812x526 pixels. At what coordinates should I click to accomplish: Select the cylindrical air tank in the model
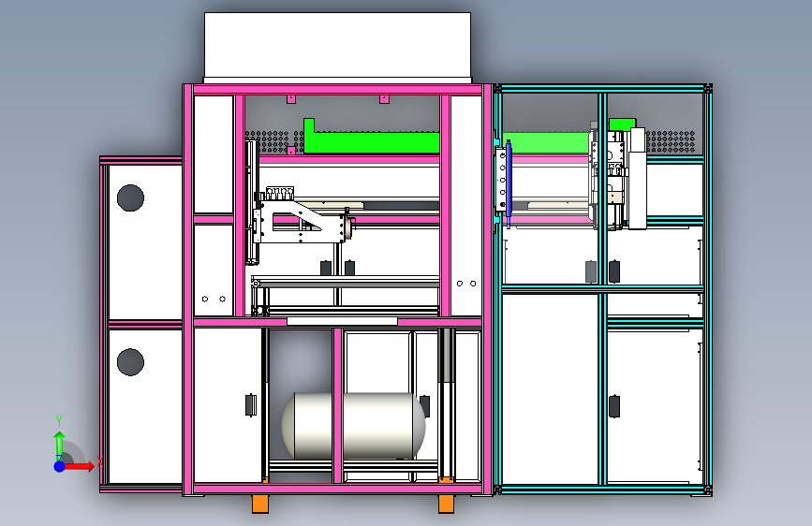[353, 426]
